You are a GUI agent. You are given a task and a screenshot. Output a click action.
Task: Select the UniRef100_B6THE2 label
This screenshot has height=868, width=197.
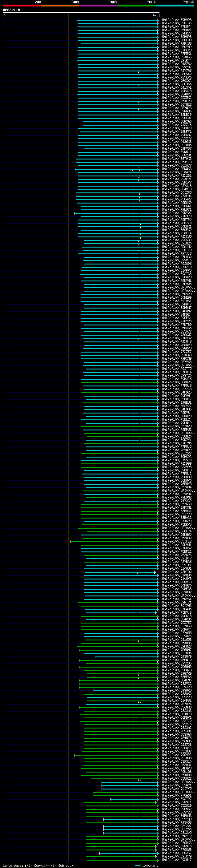pos(177,104)
